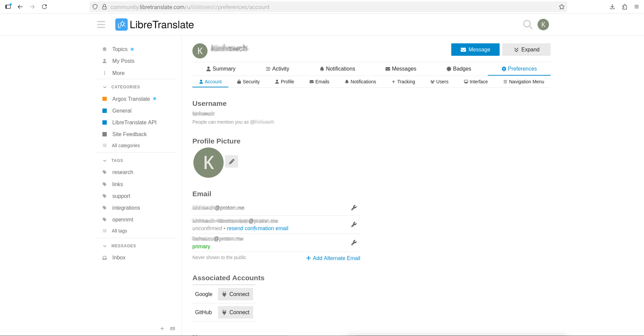Connect GitHub associated account
This screenshot has height=336, width=644.
(x=235, y=312)
